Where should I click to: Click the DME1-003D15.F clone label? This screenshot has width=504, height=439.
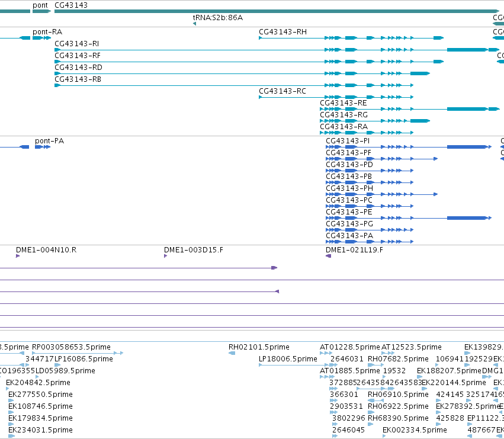pos(194,250)
